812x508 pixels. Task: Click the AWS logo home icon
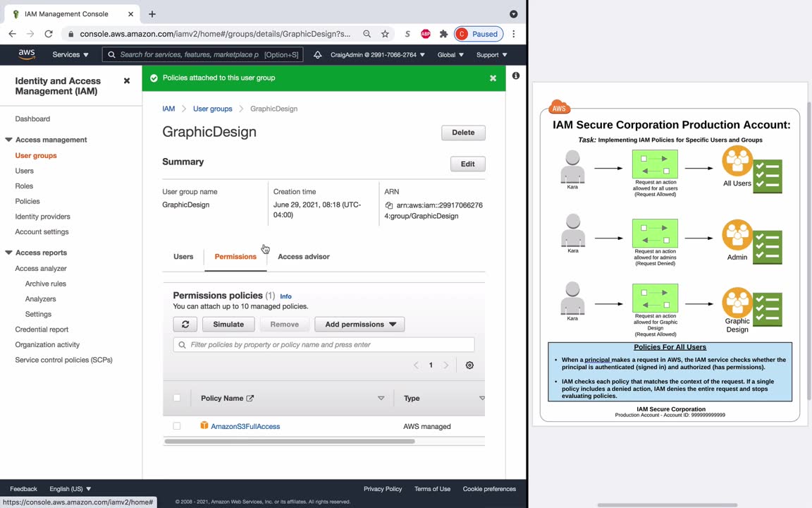[26, 54]
